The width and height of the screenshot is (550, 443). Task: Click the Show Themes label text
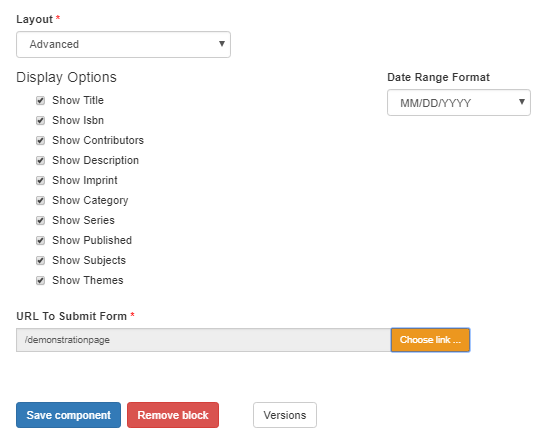88,280
